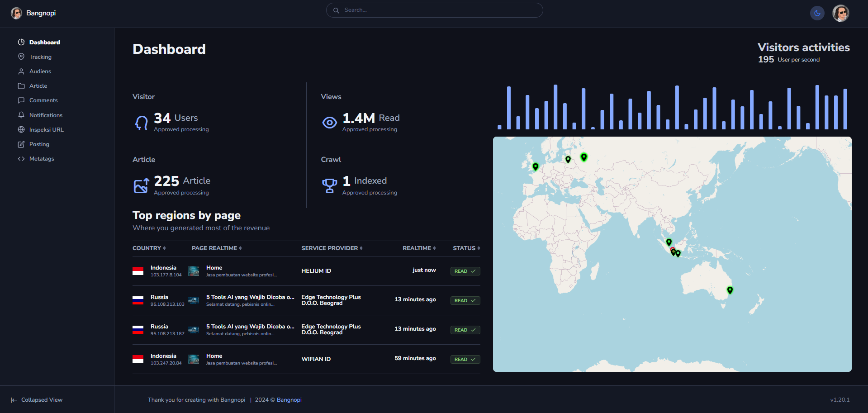The height and width of the screenshot is (413, 868).
Task: Collapse the sidebar with Collapsed View
Action: point(37,400)
